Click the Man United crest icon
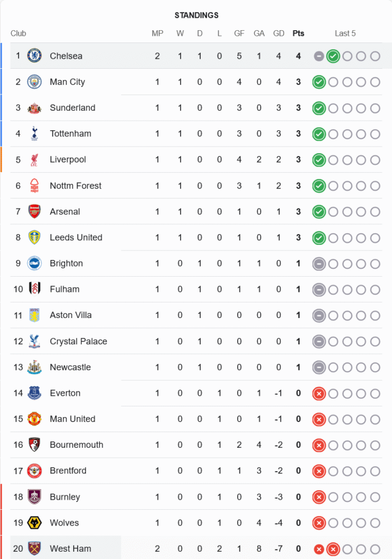 35,419
